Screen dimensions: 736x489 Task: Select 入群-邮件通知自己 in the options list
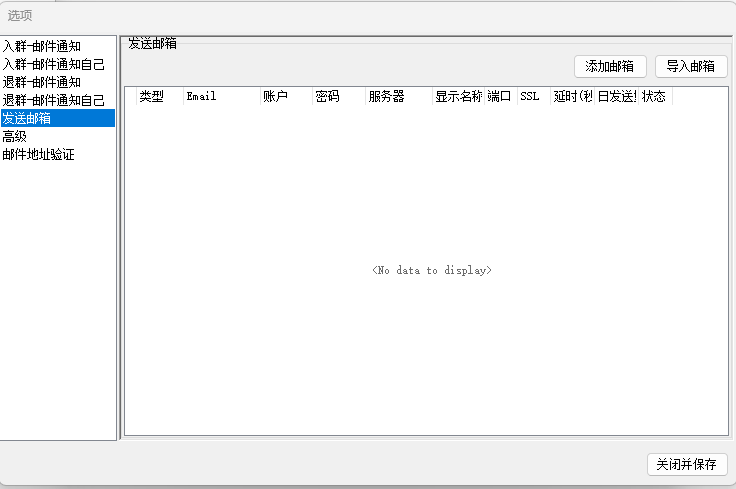pos(53,64)
